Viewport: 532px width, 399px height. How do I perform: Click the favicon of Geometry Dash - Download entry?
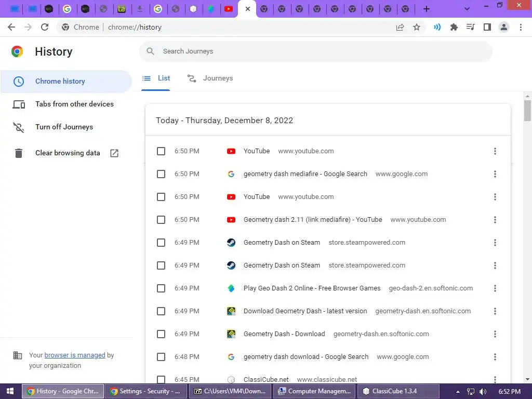[x=231, y=334]
